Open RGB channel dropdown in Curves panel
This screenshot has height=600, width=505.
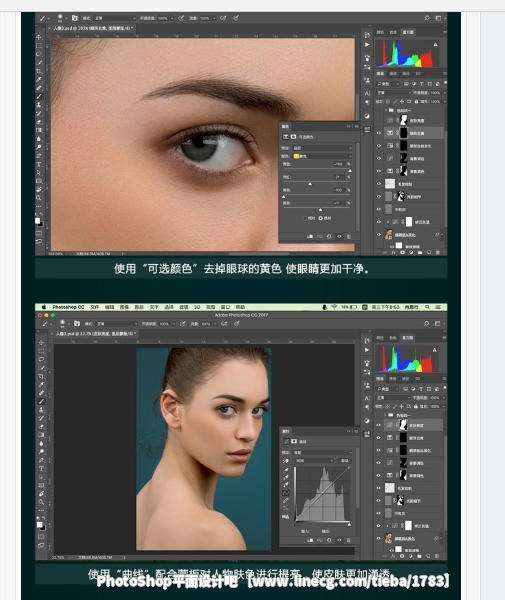pos(314,461)
